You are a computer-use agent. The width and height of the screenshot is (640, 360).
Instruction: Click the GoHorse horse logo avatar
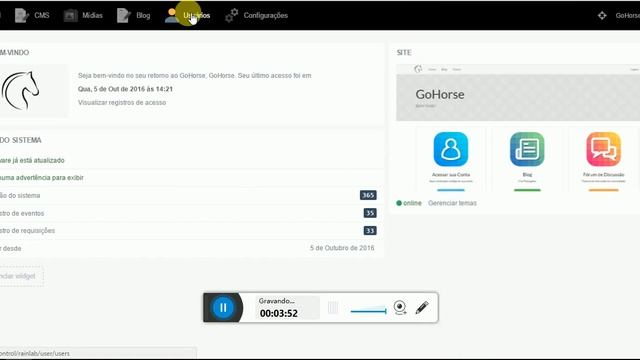click(20, 91)
